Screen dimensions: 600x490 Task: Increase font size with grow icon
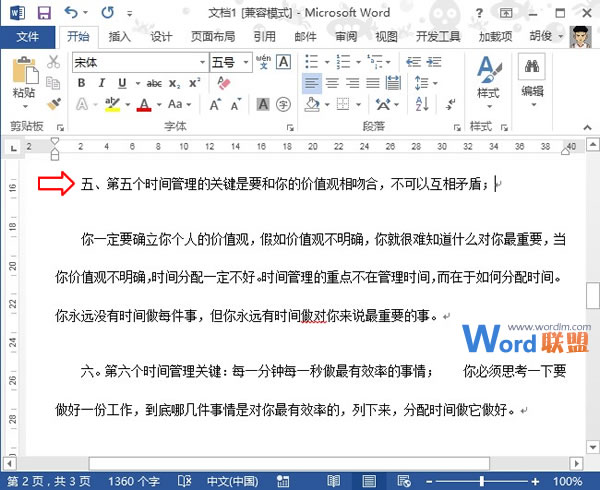click(216, 104)
